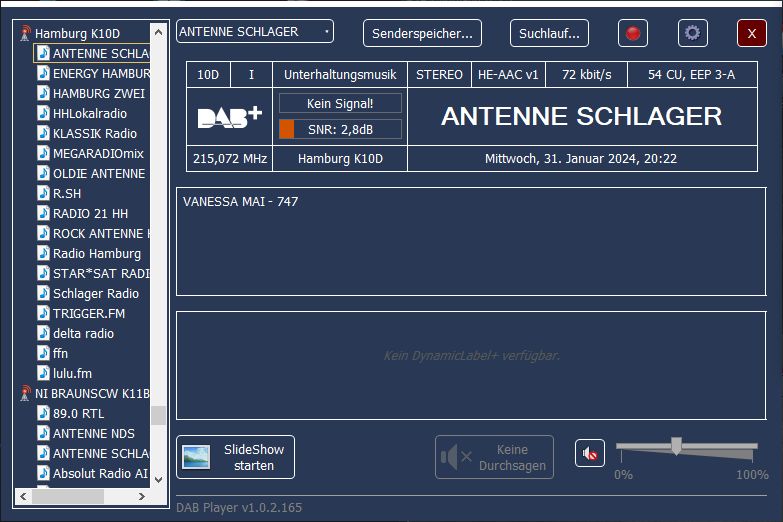Open Senderspeicher station memory
This screenshot has width=783, height=522.
(x=422, y=33)
